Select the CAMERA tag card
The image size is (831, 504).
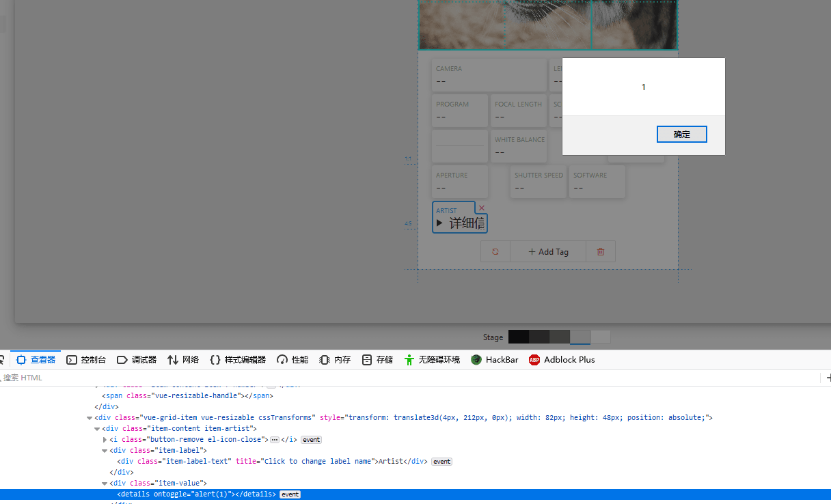(489, 75)
